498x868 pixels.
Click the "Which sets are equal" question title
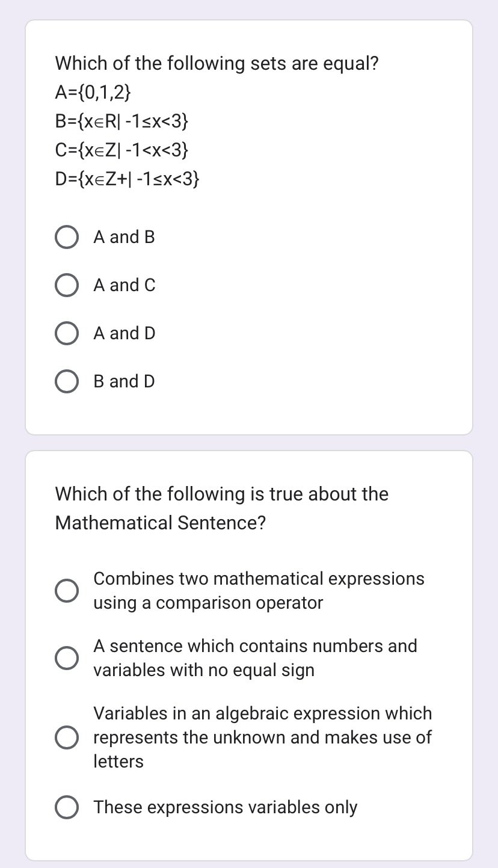[x=217, y=63]
